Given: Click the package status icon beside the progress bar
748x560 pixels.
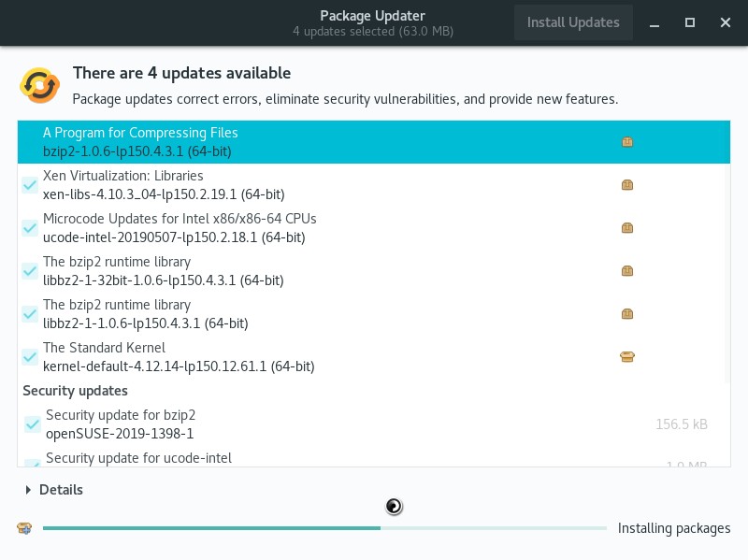Looking at the screenshot, I should (24, 528).
